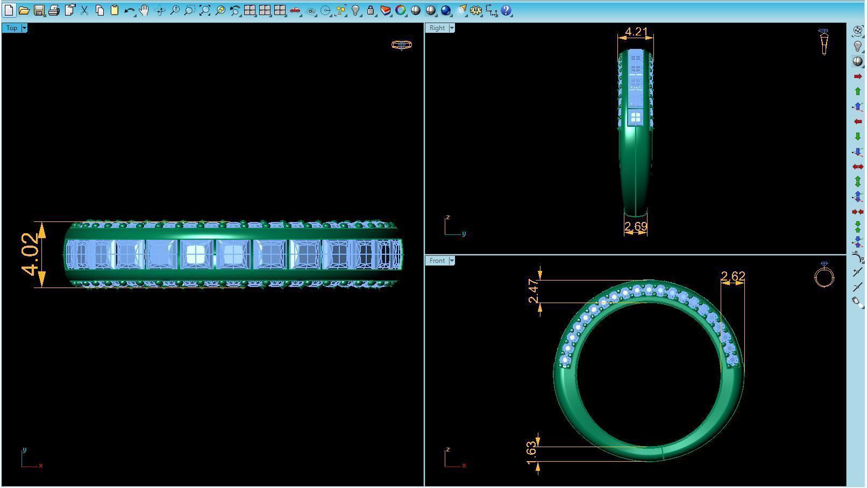Image resolution: width=868 pixels, height=488 pixels.
Task: Open the Layers panel icon
Action: (386, 10)
